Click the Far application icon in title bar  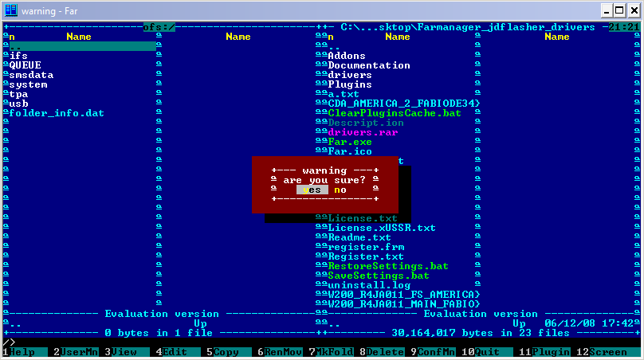point(11,10)
